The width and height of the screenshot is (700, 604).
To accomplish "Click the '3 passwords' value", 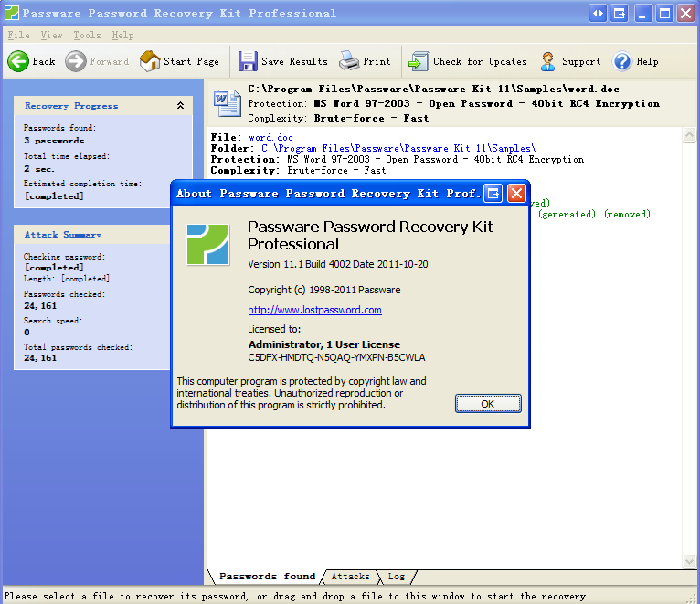I will [54, 141].
